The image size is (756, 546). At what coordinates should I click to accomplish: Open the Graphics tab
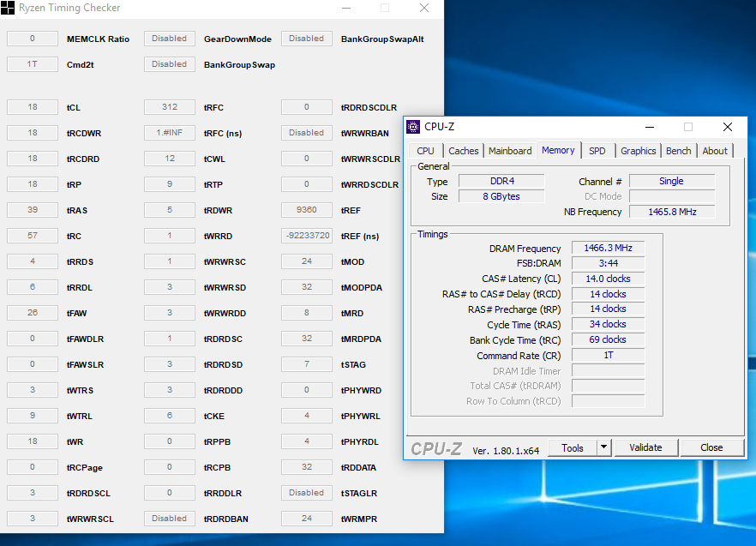tap(638, 151)
